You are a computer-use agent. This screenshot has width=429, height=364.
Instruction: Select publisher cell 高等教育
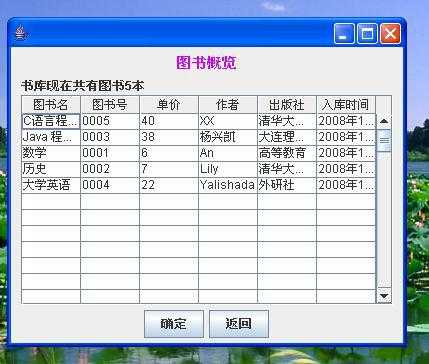pyautogui.click(x=287, y=153)
